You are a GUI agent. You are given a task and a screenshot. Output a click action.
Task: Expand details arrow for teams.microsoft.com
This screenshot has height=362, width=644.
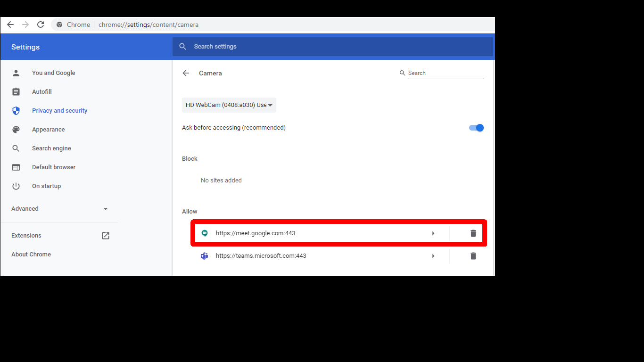(433, 256)
